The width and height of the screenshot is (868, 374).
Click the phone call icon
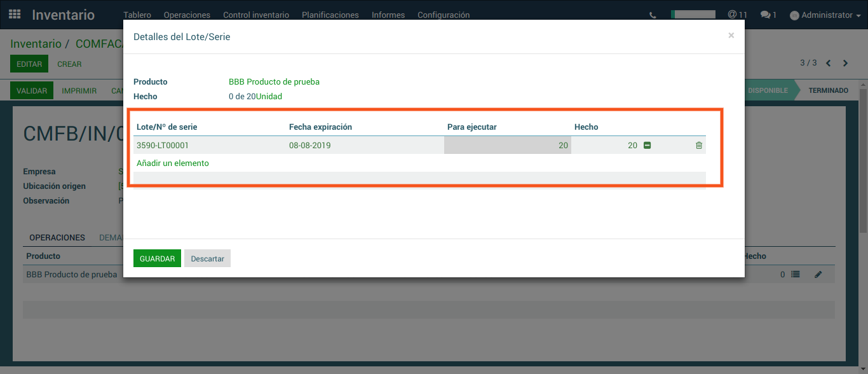pos(653,15)
